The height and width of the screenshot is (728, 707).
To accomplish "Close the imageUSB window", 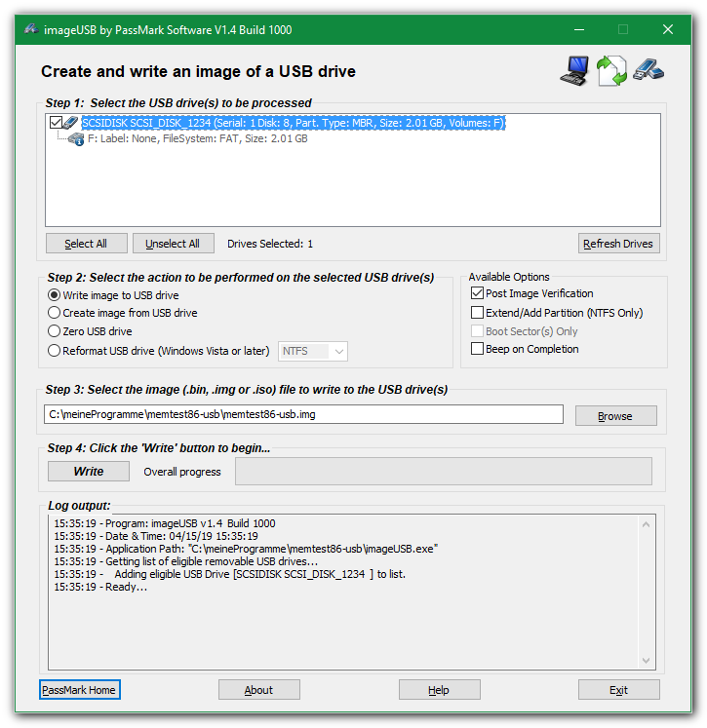I will point(668,29).
